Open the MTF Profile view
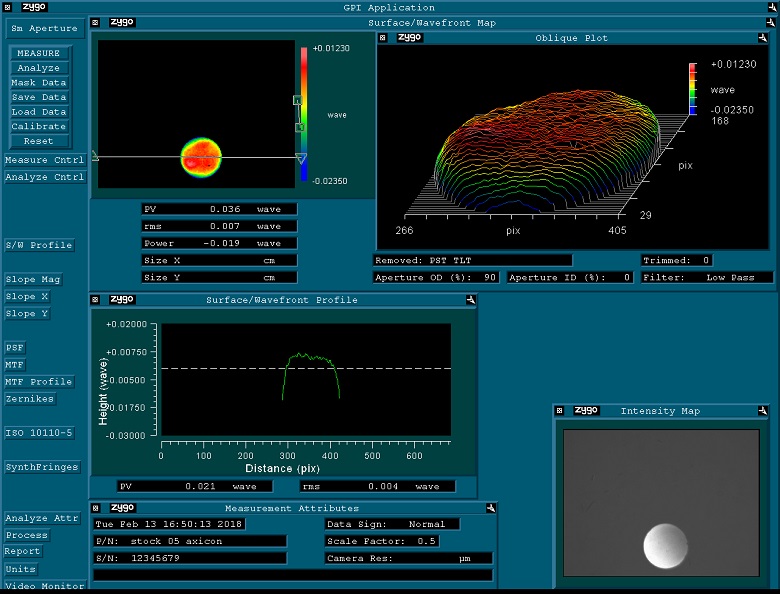The image size is (780, 594). [39, 382]
